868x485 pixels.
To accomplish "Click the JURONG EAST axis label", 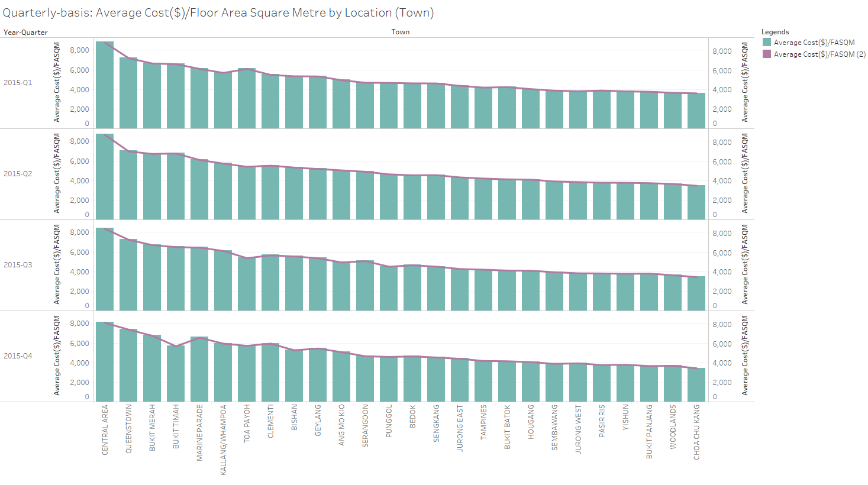I will (x=460, y=428).
